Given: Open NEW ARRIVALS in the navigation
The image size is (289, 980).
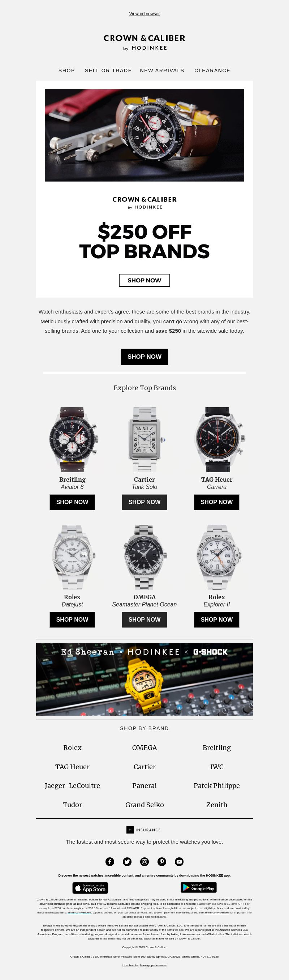Looking at the screenshot, I should [x=162, y=71].
